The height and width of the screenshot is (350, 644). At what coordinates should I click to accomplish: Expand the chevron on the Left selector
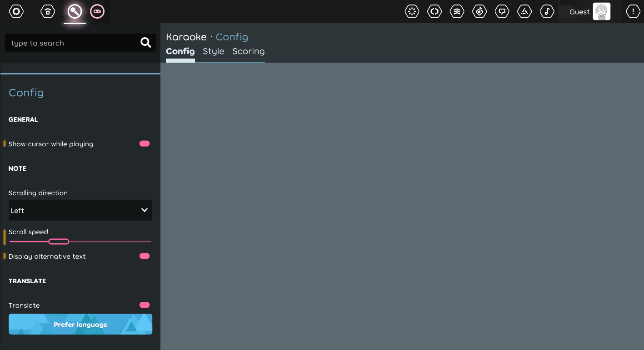click(144, 210)
